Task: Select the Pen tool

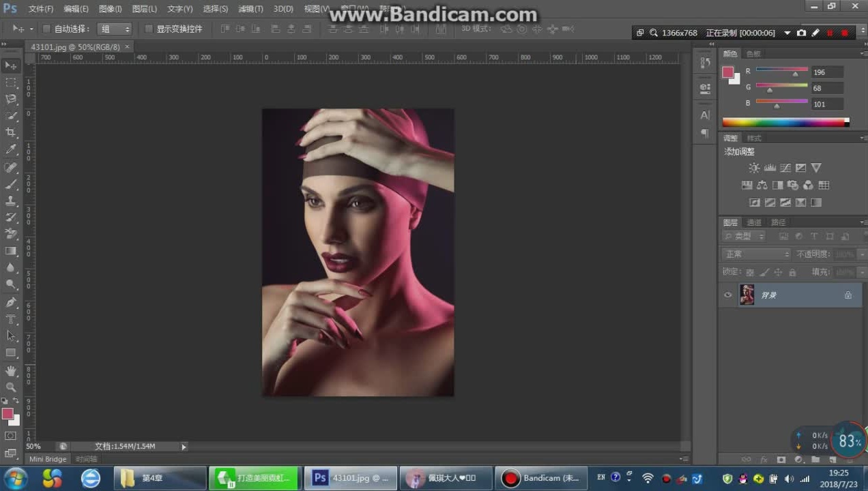Action: (11, 302)
